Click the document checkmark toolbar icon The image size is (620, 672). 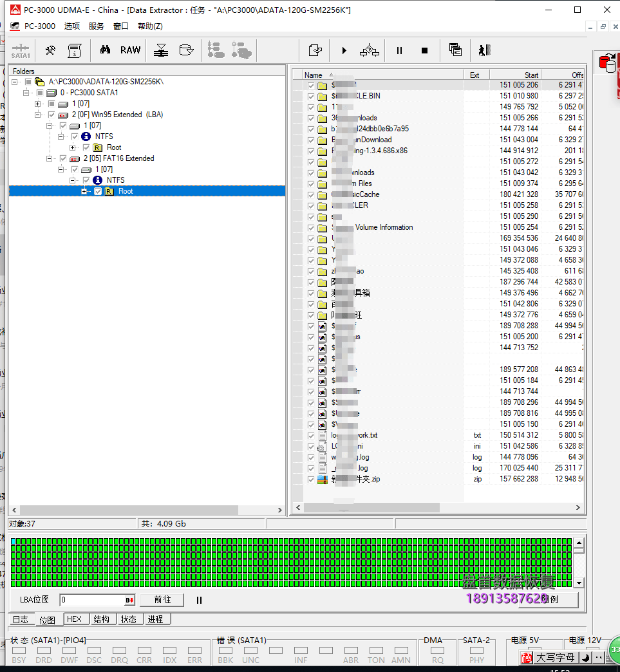pyautogui.click(x=315, y=51)
